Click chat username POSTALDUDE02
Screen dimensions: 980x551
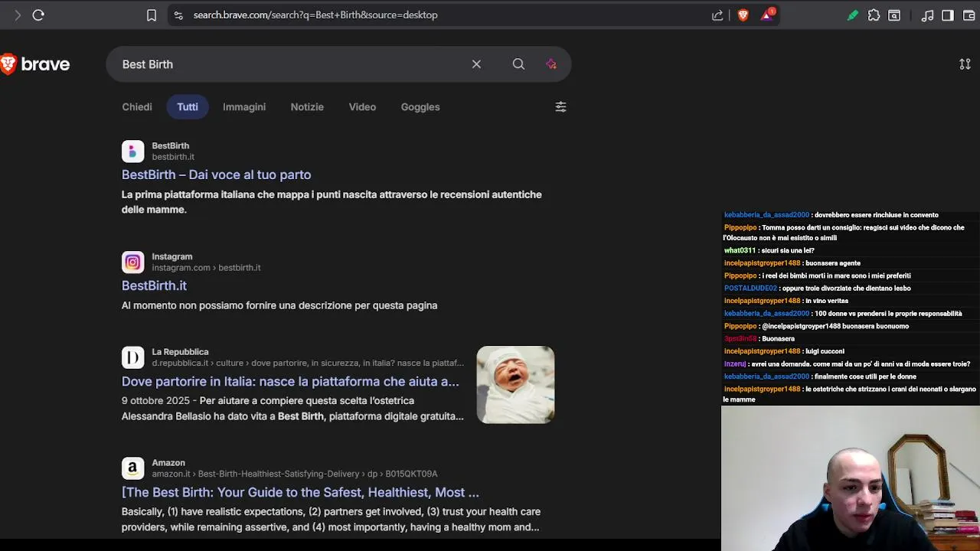coord(750,289)
